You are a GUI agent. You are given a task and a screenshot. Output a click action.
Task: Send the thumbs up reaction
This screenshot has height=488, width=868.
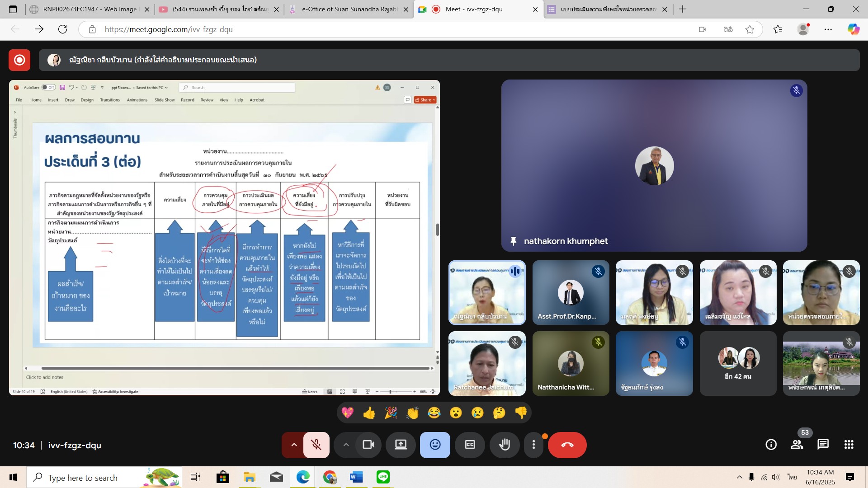tap(369, 413)
